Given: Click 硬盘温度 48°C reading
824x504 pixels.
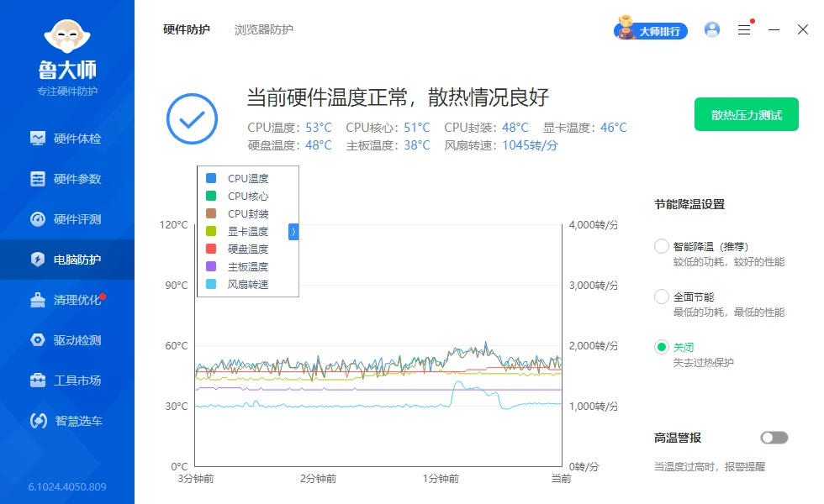Looking at the screenshot, I should (x=289, y=145).
